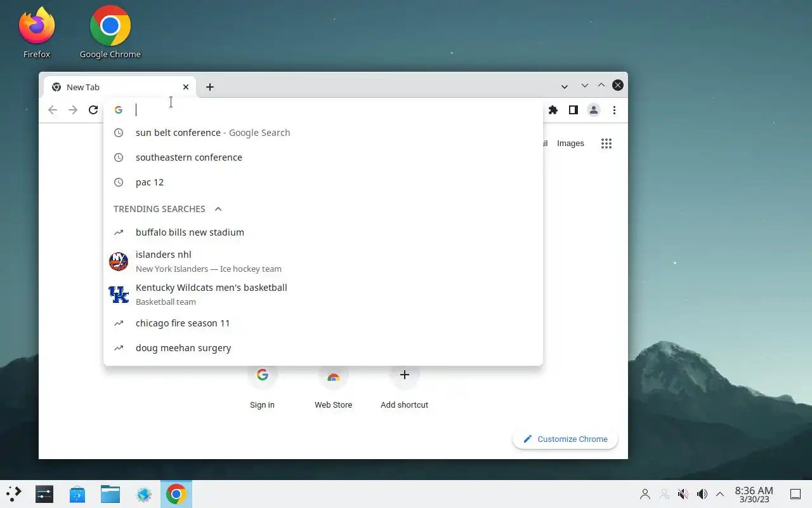Click the clock icon beside 'pac 12'
812x508 pixels.
pyautogui.click(x=119, y=182)
